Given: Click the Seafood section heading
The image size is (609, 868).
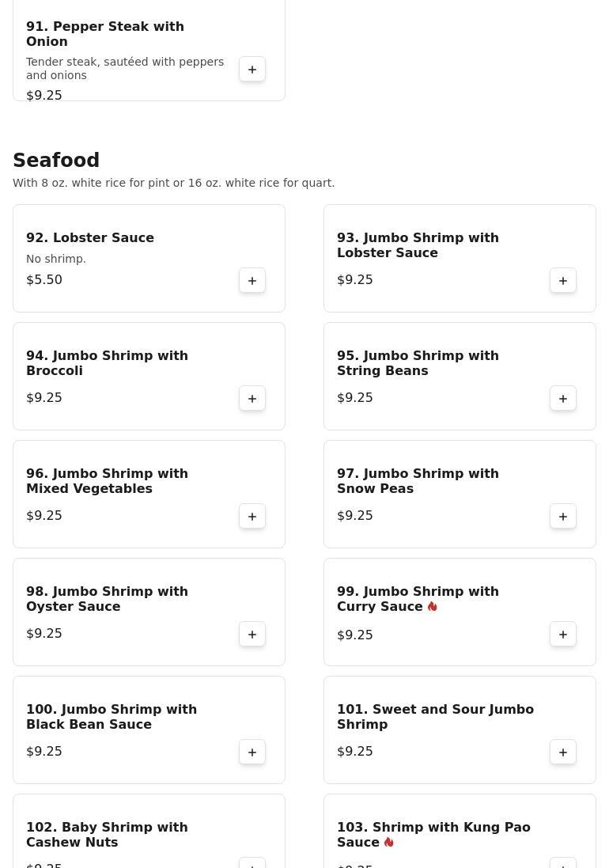Looking at the screenshot, I should coord(56,160).
